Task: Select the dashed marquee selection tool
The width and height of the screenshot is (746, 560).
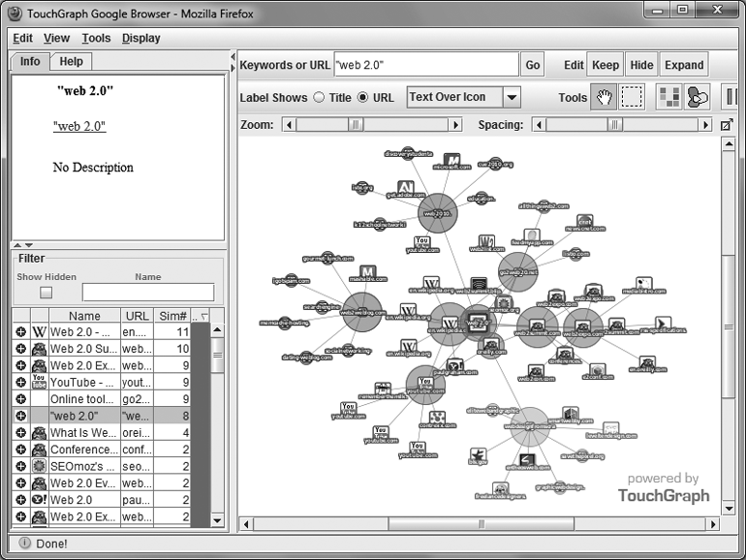Action: coord(632,97)
